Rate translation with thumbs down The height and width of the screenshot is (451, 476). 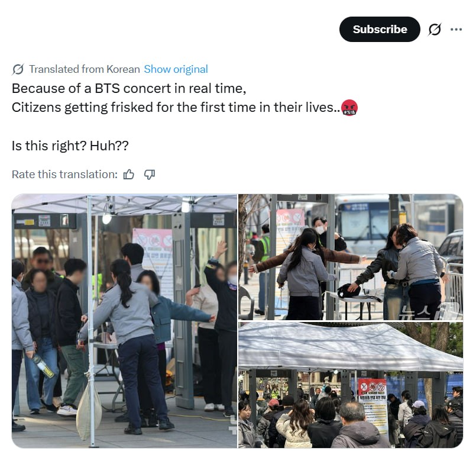150,175
